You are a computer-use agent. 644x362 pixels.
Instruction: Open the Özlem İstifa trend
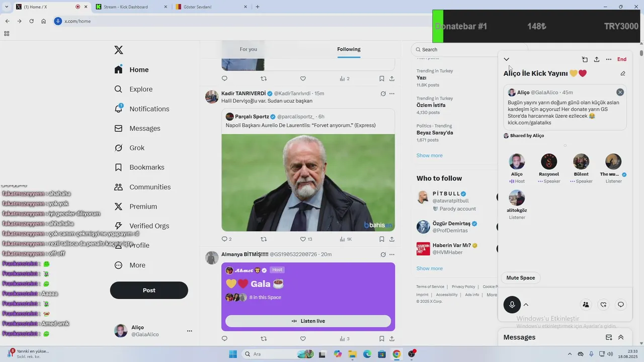click(x=431, y=105)
